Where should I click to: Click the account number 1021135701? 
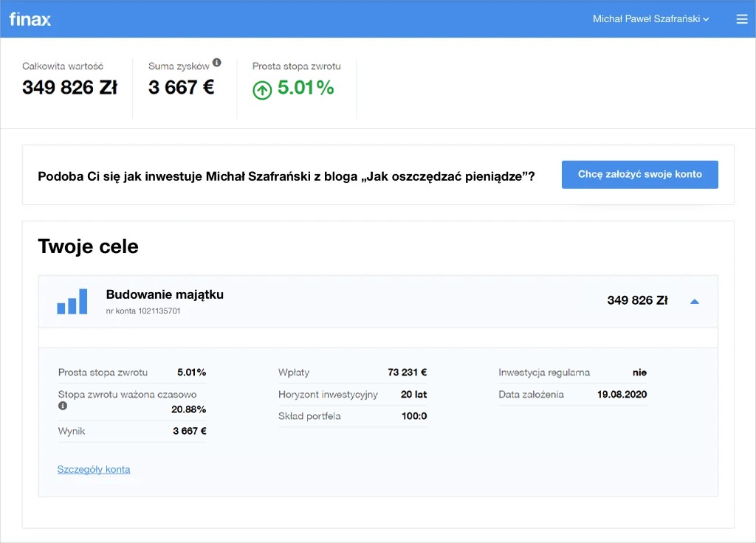pyautogui.click(x=143, y=311)
